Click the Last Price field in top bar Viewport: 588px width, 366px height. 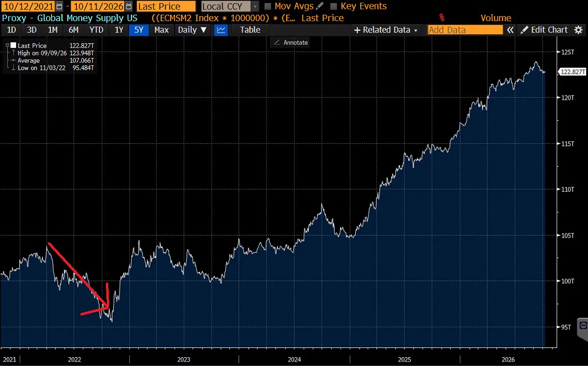point(166,6)
